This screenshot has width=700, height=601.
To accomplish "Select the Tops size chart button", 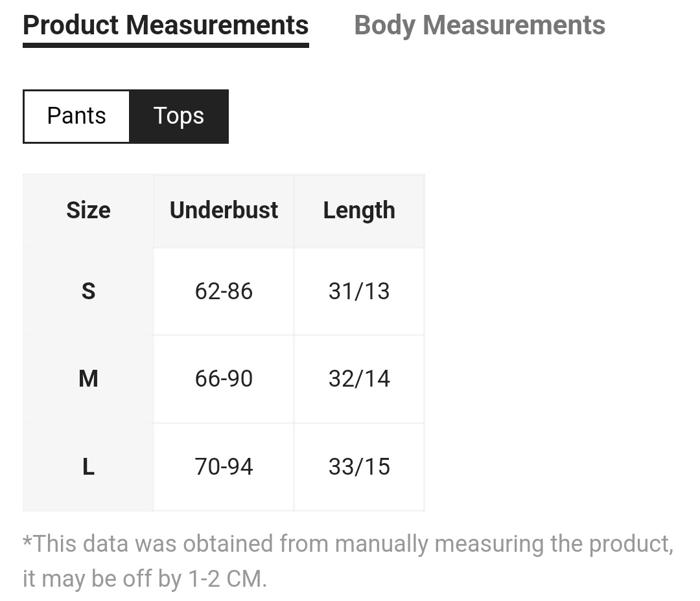I will pyautogui.click(x=179, y=116).
